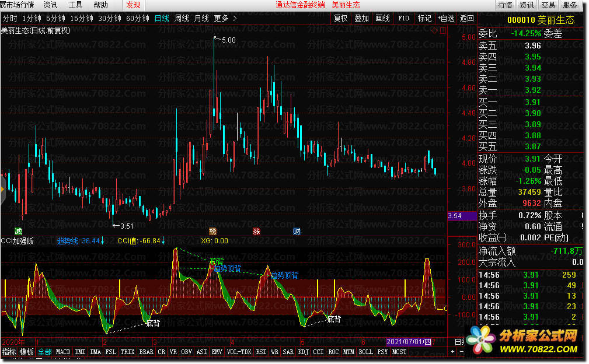Open the 指标 bottom tab
Viewport: 589px width, 364px height.
(9, 352)
